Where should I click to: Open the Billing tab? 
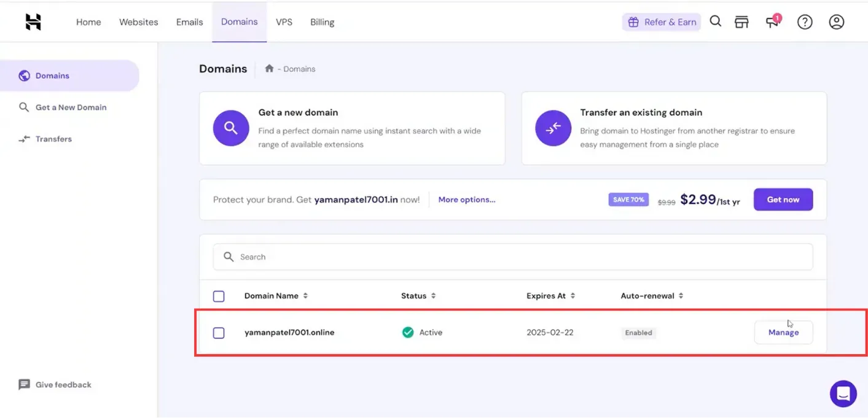pos(323,22)
